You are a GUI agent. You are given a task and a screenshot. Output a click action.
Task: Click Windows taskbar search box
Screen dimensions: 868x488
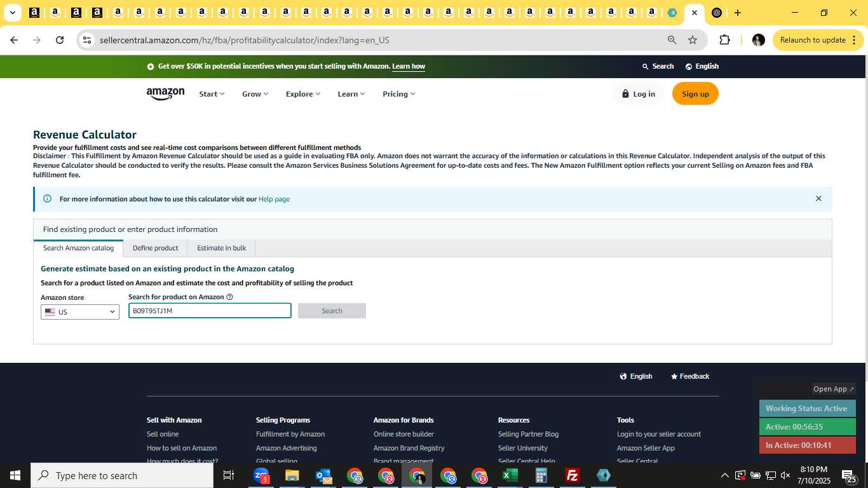(121, 475)
